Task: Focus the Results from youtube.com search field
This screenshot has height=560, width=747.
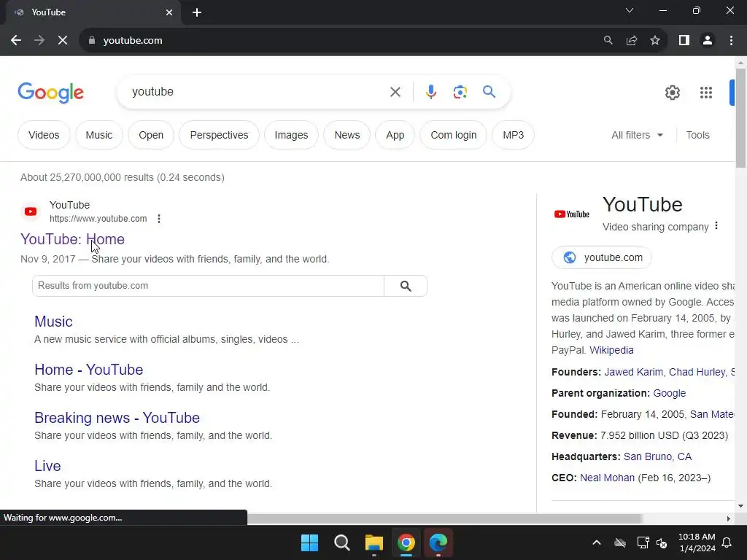Action: click(x=208, y=286)
